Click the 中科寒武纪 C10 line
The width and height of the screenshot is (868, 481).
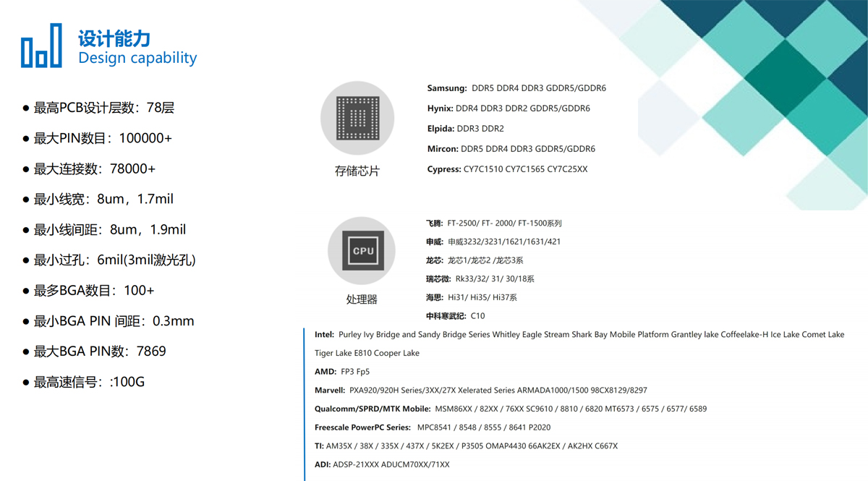pyautogui.click(x=456, y=316)
